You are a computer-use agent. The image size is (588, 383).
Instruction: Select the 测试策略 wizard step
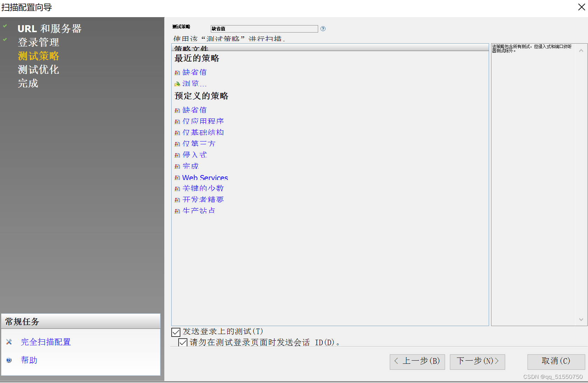click(x=38, y=56)
